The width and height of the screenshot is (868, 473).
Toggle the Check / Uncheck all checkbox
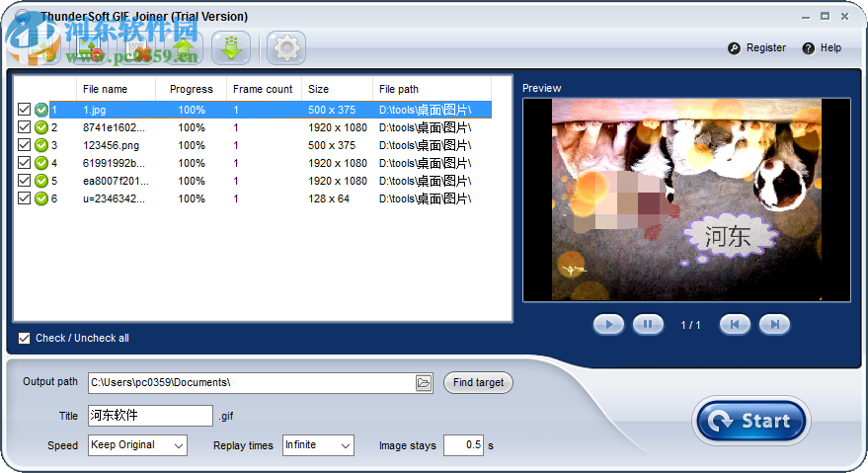click(x=24, y=338)
